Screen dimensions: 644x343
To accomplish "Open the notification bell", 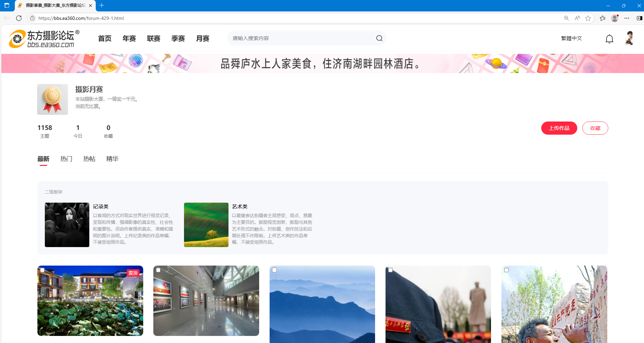I will 609,39.
